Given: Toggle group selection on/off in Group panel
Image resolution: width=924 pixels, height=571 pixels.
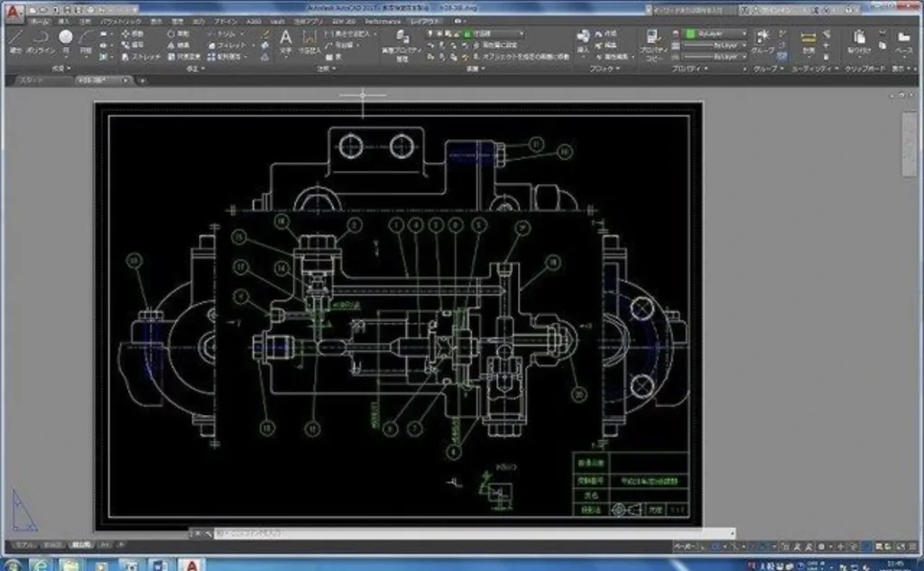Looking at the screenshot, I should click(782, 57).
